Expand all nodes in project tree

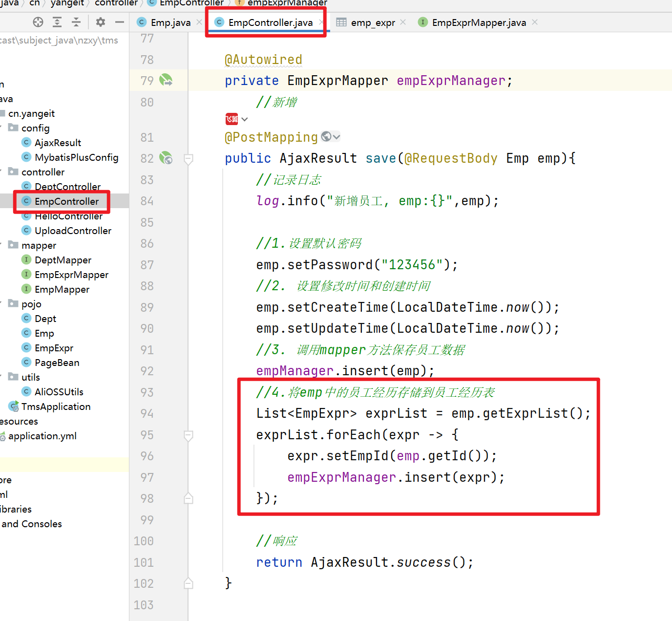coord(57,22)
